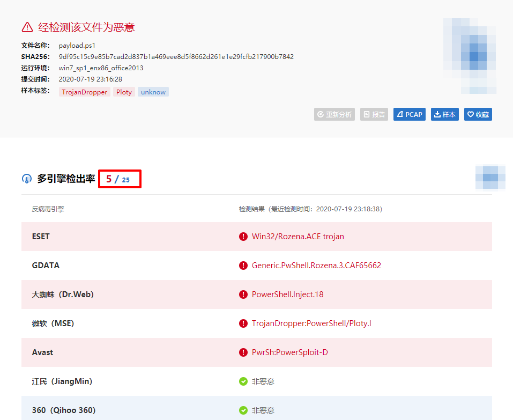The image size is (513, 420).
Task: Click JiangMin 非恶意 result text
Action: pos(263,381)
